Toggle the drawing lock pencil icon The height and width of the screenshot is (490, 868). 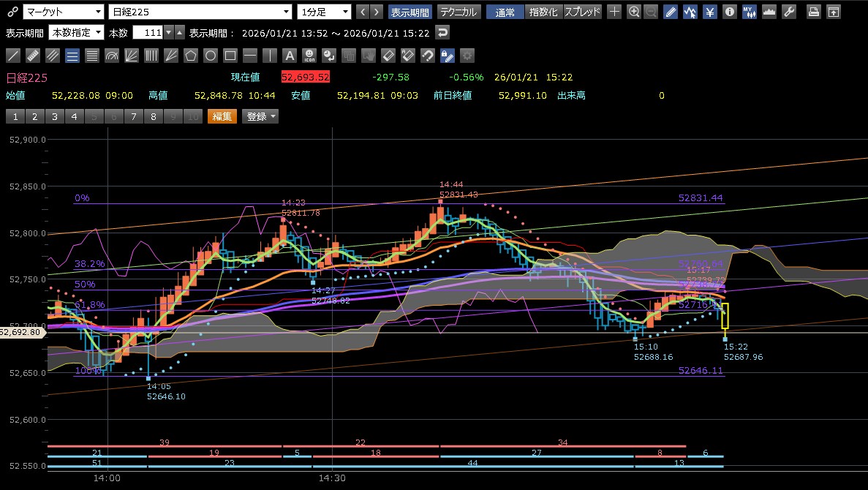448,56
